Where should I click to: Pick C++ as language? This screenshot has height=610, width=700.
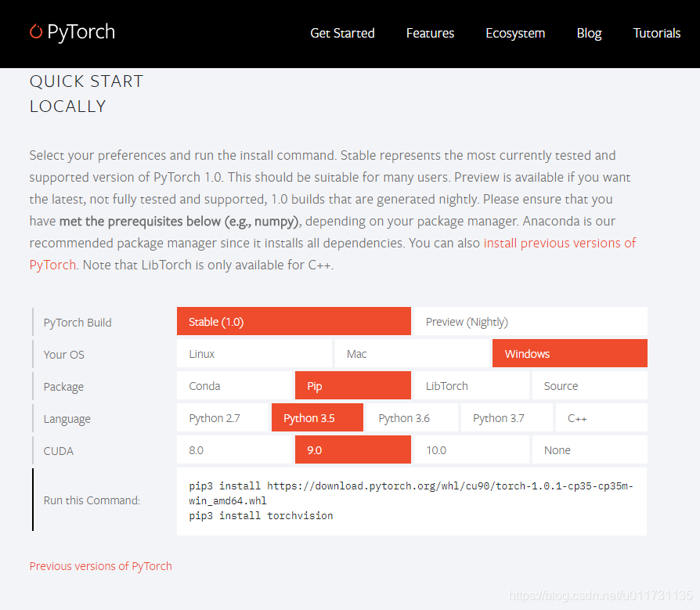601,417
